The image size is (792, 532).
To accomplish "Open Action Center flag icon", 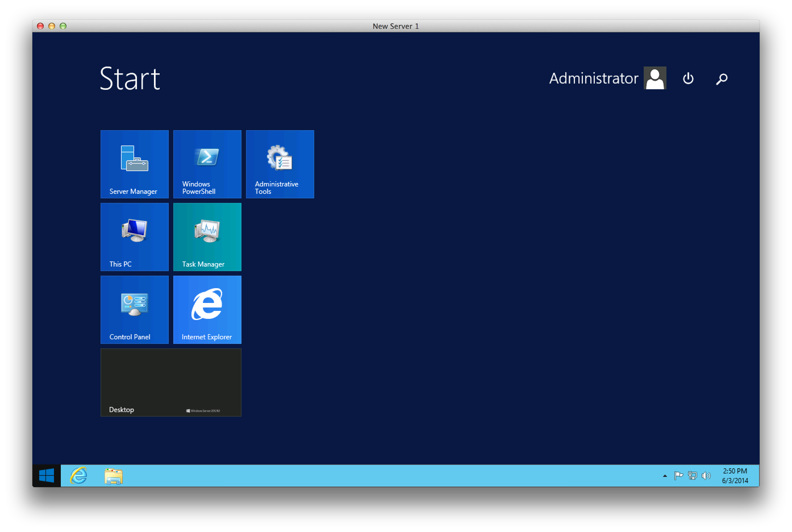I will (678, 476).
